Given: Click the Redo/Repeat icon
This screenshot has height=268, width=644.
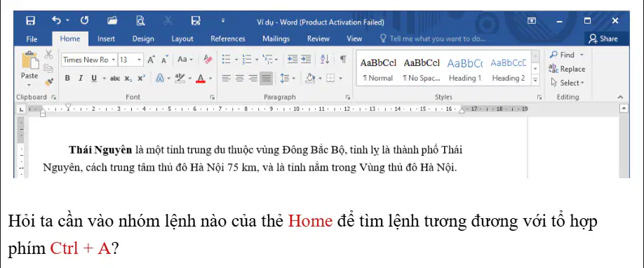Looking at the screenshot, I should (x=84, y=20).
